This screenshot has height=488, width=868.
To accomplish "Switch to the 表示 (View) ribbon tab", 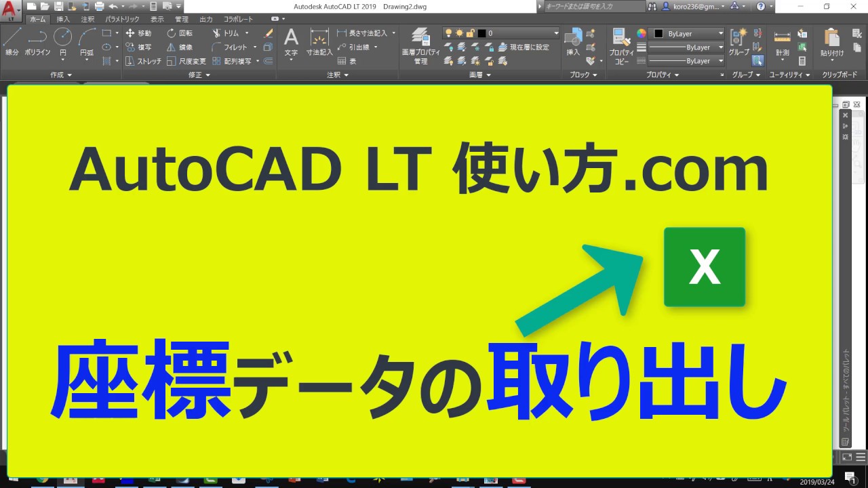I will [x=157, y=20].
